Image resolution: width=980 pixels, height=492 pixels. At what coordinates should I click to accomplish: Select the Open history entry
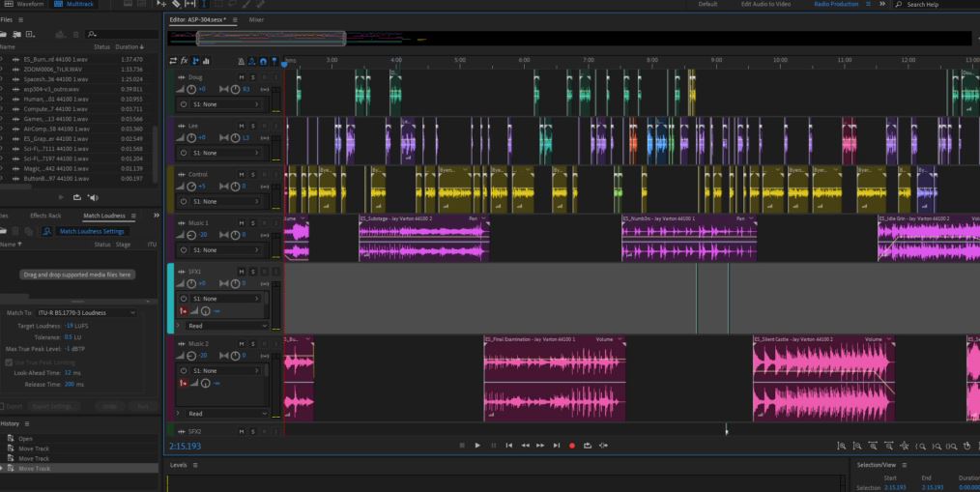point(26,439)
